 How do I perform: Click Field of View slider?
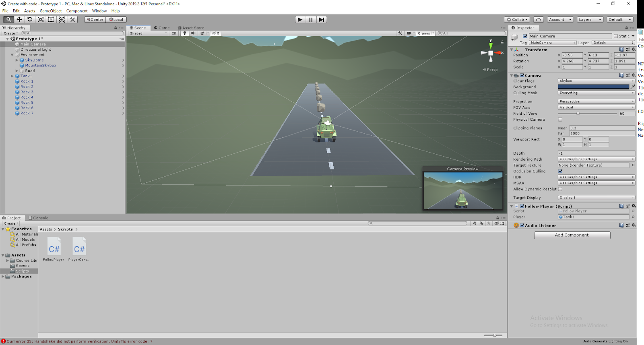tap(588, 114)
